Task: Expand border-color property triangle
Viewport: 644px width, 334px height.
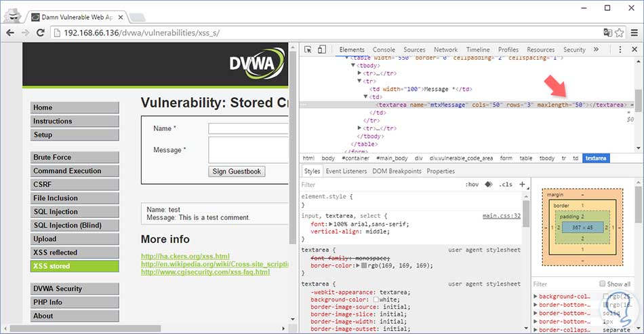Action: 358,266
